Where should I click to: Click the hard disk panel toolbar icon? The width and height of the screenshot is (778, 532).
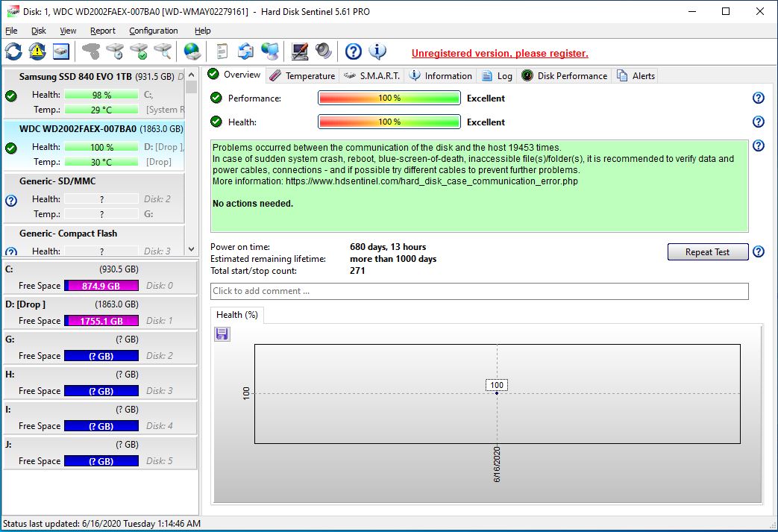coord(61,51)
